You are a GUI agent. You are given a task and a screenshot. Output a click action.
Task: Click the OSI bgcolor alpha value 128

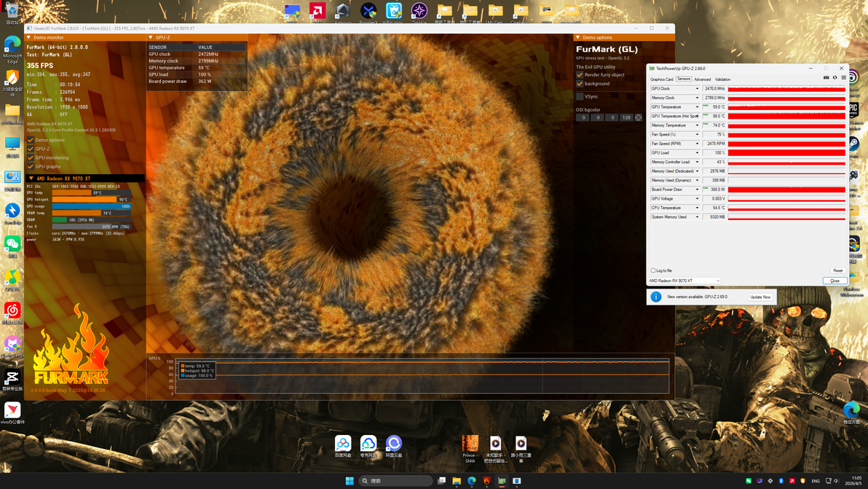pyautogui.click(x=626, y=117)
